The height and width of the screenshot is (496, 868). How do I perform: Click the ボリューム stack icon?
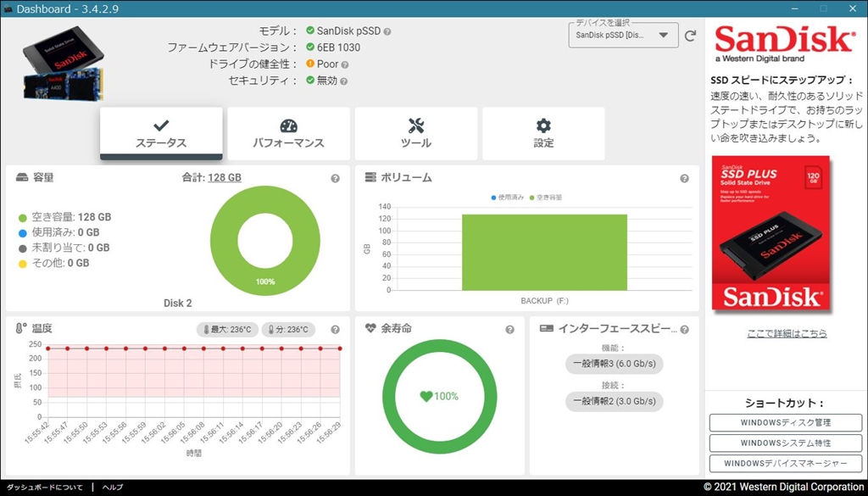pos(370,178)
